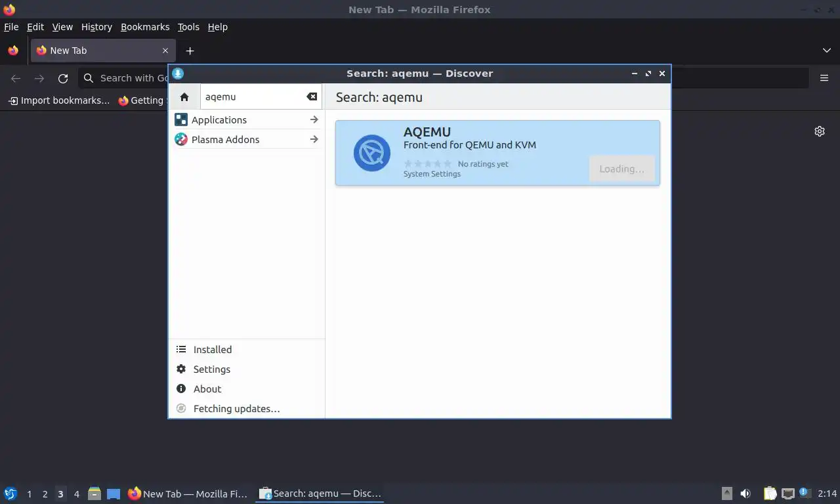The image size is (840, 504).
Task: Click the clock showing 2:14
Action: click(x=827, y=493)
